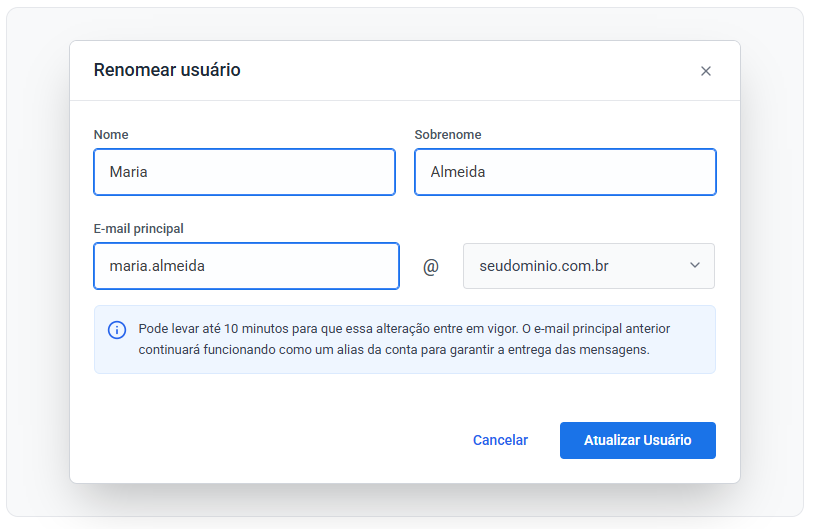
Task: Click the "Sobrenome" field label
Action: point(448,135)
